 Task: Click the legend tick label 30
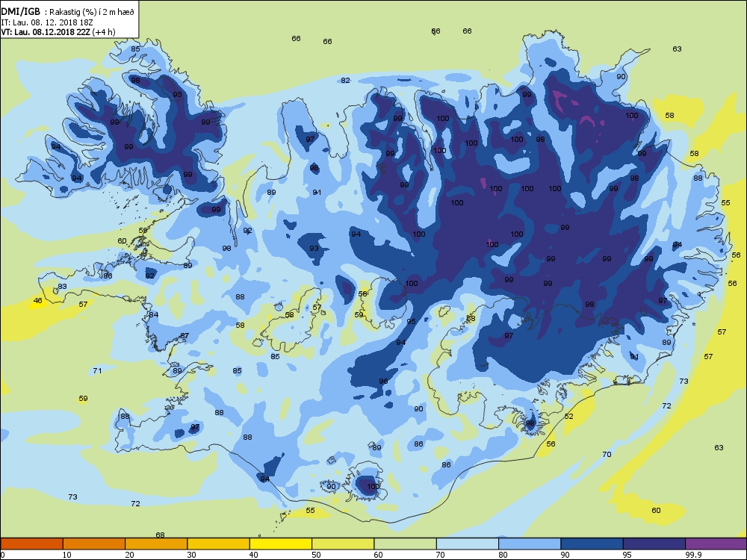191,554
